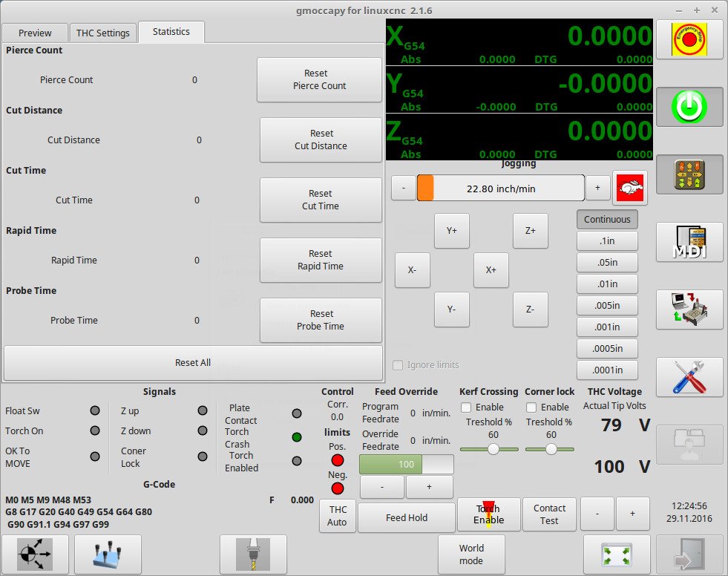Toggle the green machine power button
The height and width of the screenshot is (576, 728).
click(689, 107)
